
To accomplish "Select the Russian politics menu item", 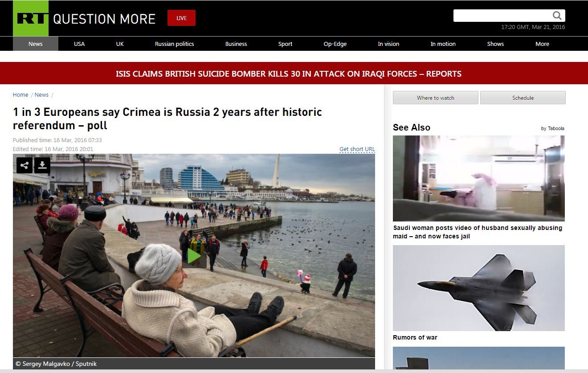I will tap(174, 44).
